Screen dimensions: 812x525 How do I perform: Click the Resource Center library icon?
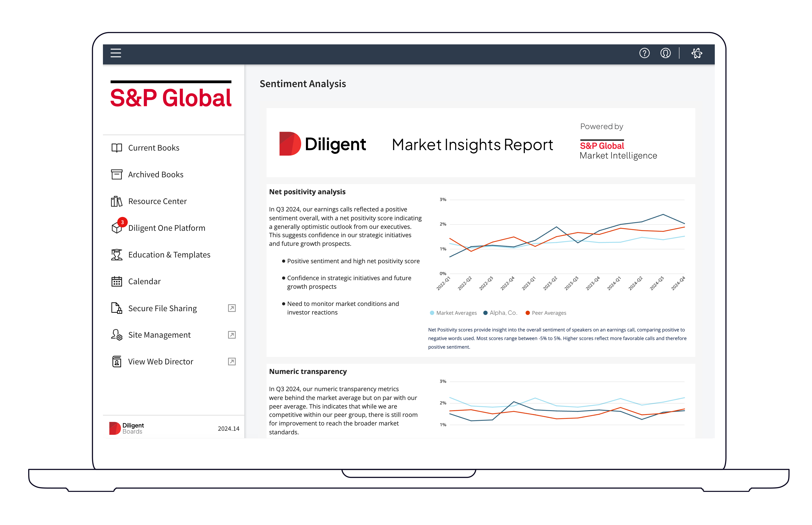[117, 201]
